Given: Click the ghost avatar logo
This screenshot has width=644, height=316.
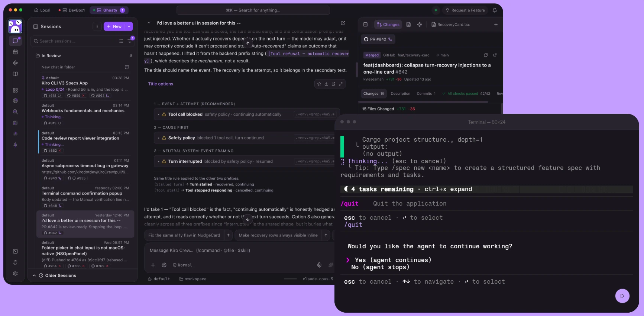Looking at the screenshot, I should coord(15,26).
